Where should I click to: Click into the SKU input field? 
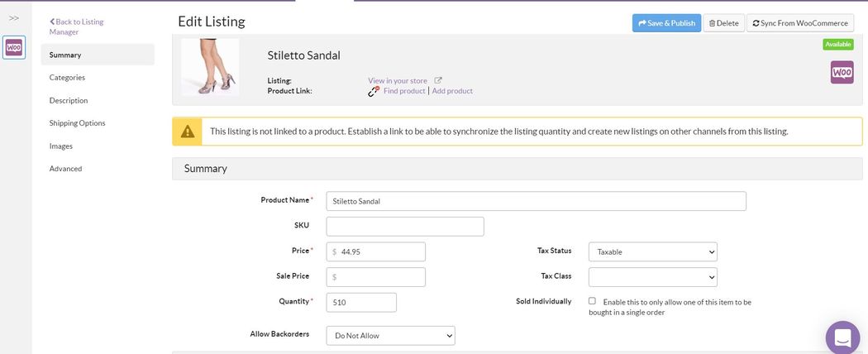(x=405, y=226)
